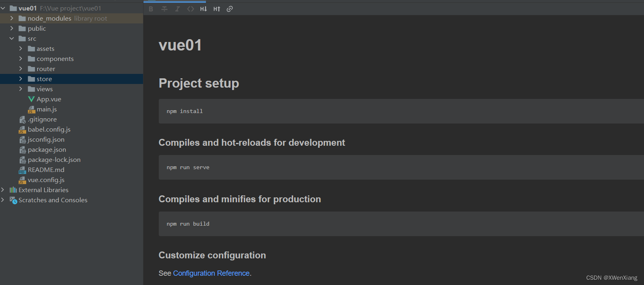Expand External Libraries node
The width and height of the screenshot is (644, 285).
pyautogui.click(x=3, y=190)
